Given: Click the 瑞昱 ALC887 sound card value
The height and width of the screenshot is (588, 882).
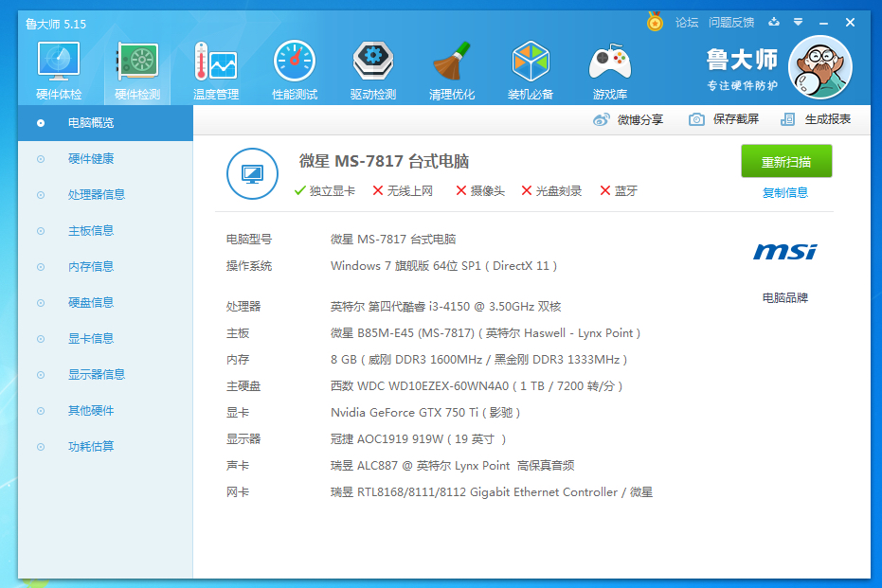Looking at the screenshot, I should (452, 466).
